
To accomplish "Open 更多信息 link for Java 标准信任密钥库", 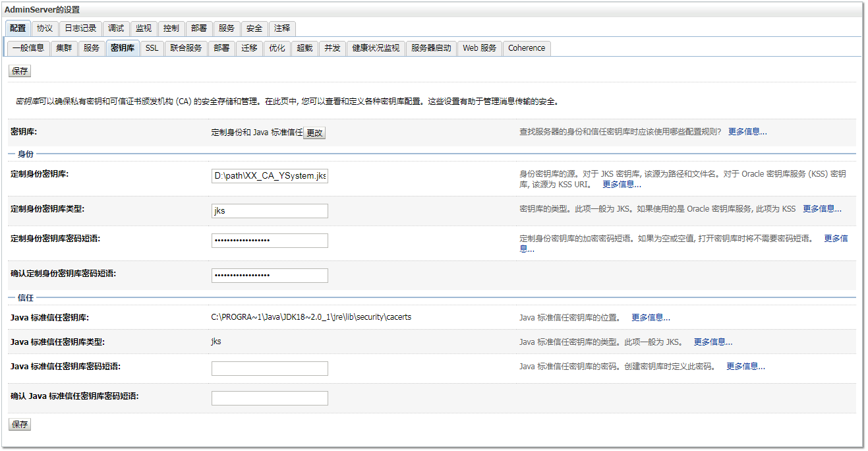I will 650,317.
